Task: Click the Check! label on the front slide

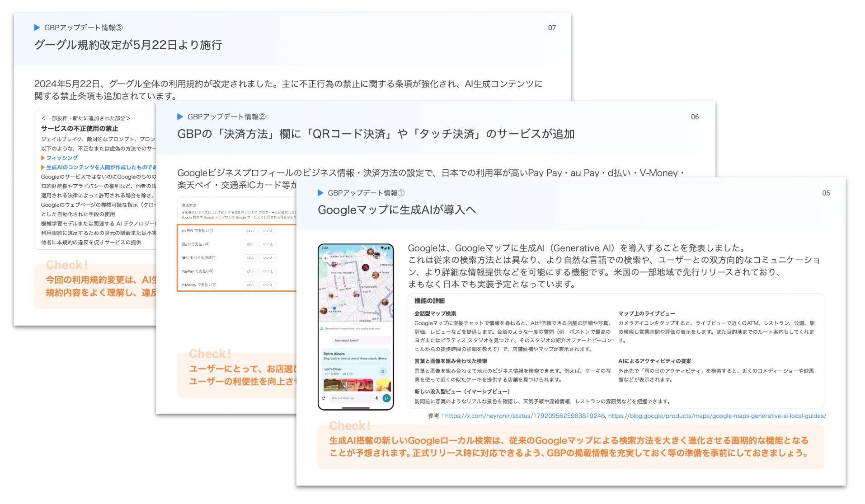Action: pyautogui.click(x=350, y=426)
